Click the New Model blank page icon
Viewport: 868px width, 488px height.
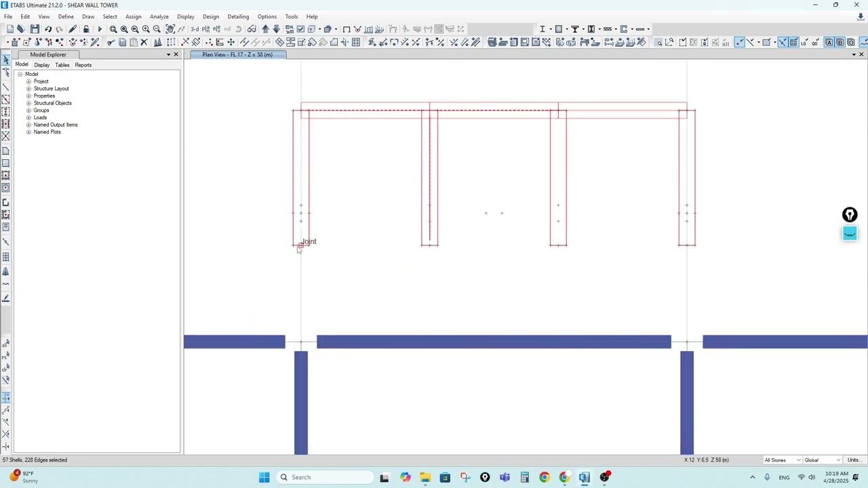(10, 29)
